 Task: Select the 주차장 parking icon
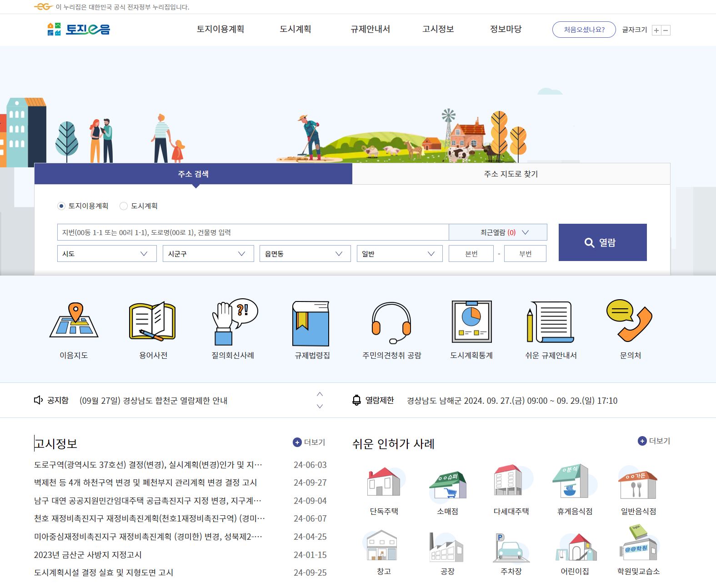pos(511,548)
